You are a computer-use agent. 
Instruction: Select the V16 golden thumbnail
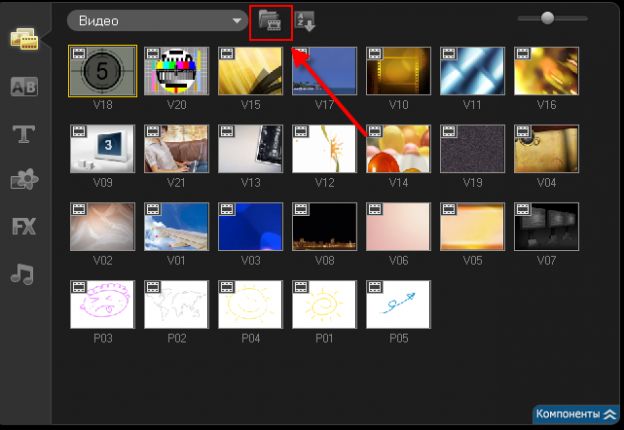coord(546,71)
